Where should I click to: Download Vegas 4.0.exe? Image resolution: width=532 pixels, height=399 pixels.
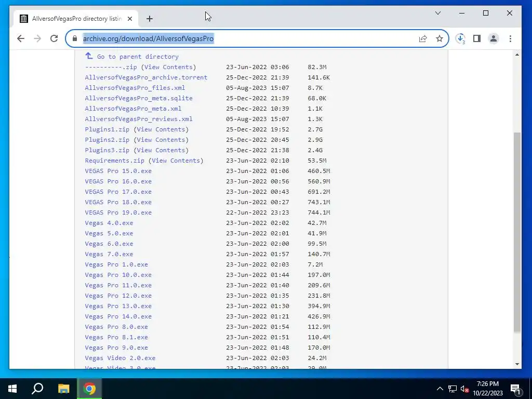(109, 223)
